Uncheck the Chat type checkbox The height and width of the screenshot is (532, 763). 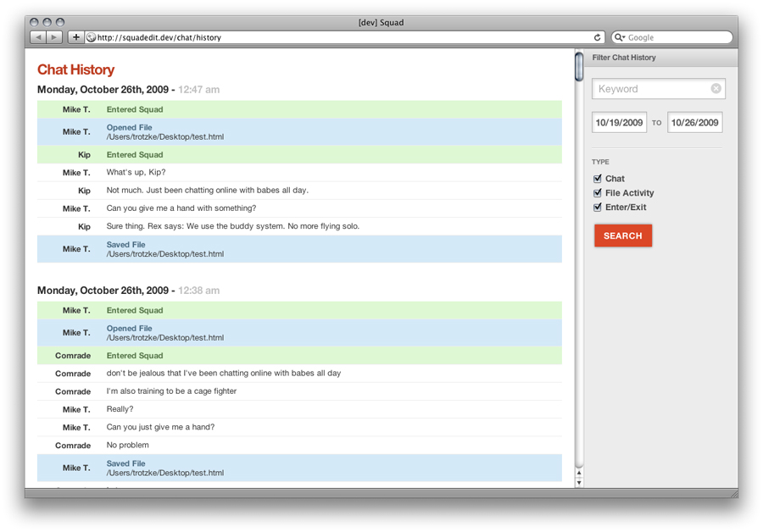(x=598, y=179)
